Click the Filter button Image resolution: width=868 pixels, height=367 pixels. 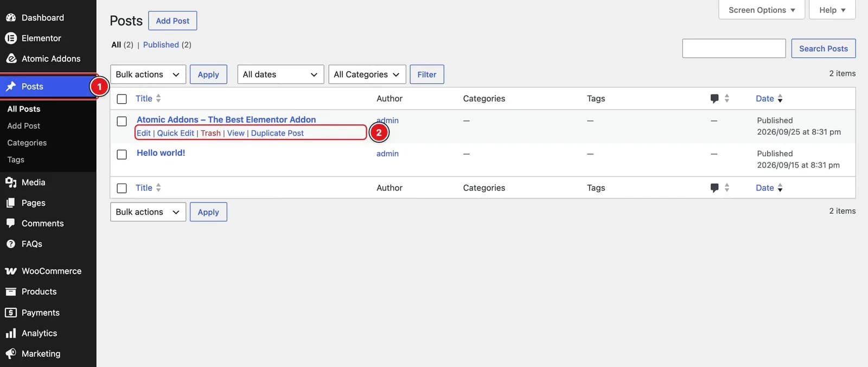point(427,74)
